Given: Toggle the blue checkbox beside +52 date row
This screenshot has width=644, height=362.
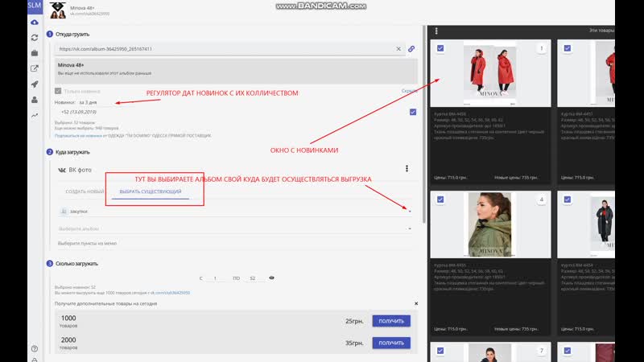Looking at the screenshot, I should click(412, 112).
